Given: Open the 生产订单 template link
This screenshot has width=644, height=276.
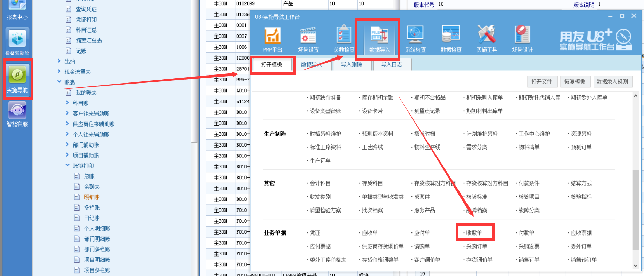Looking at the screenshot, I should point(320,160).
